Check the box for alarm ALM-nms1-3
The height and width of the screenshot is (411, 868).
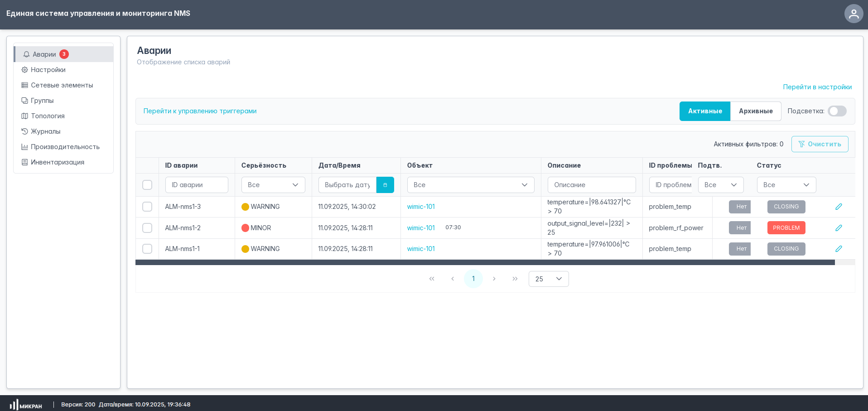(x=147, y=207)
